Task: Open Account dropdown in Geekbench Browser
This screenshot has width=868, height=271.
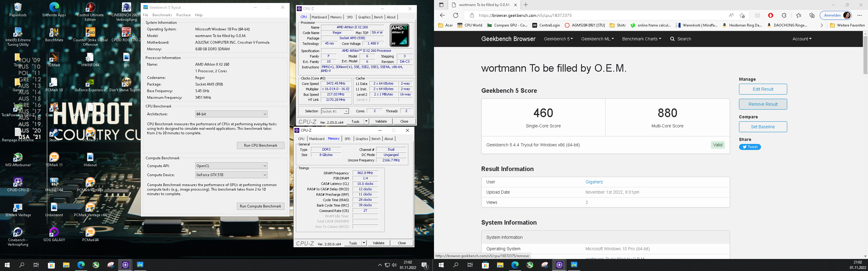Action: 802,39
